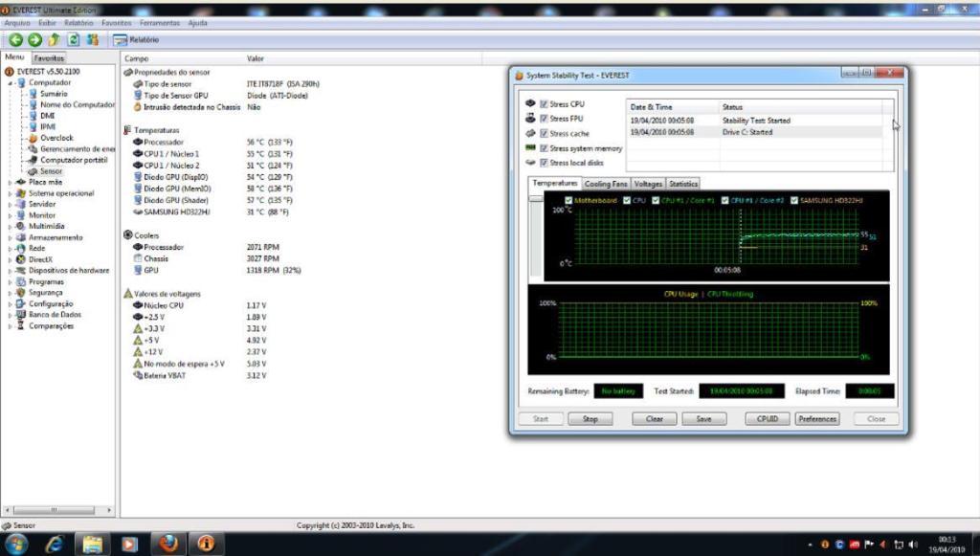Image resolution: width=980 pixels, height=556 pixels.
Task: Open the Ajuda menu
Action: coord(197,23)
